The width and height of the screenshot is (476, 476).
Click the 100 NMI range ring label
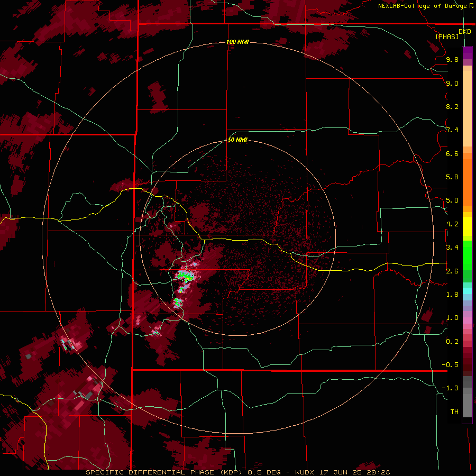pos(237,42)
